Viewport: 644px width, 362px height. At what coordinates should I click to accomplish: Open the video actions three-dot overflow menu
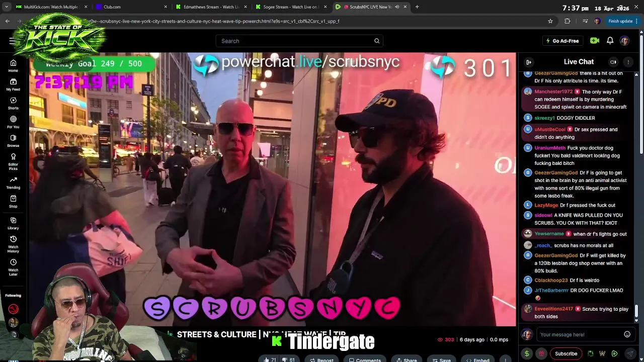pos(506,359)
